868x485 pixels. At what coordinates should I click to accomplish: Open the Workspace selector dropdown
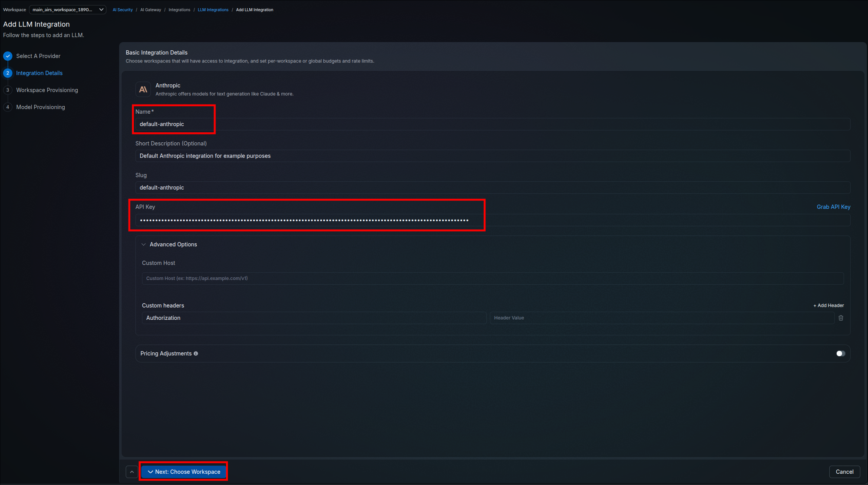pyautogui.click(x=68, y=10)
